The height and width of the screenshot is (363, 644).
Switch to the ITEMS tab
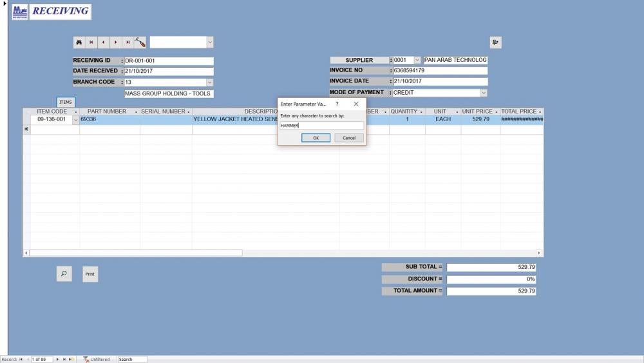point(66,102)
